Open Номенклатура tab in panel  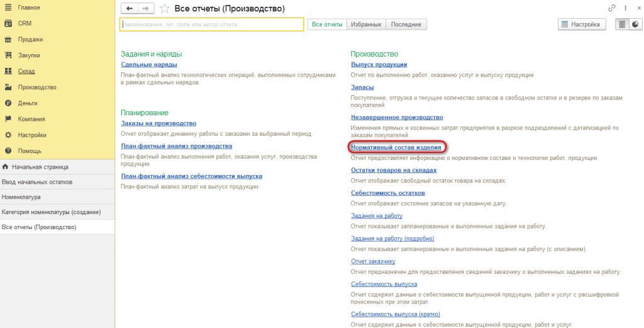click(x=57, y=197)
